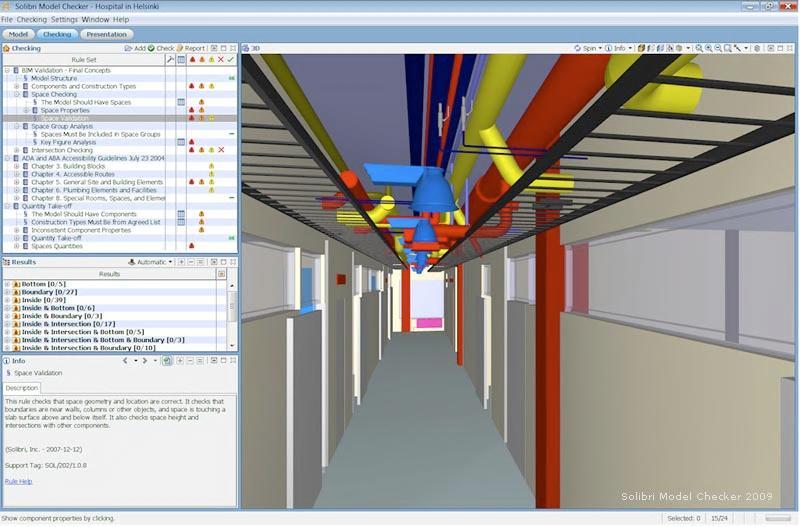Viewport: 800px width, 527px height.
Task: Click the Inside & Intersection [0/17] result
Action: pyautogui.click(x=68, y=324)
